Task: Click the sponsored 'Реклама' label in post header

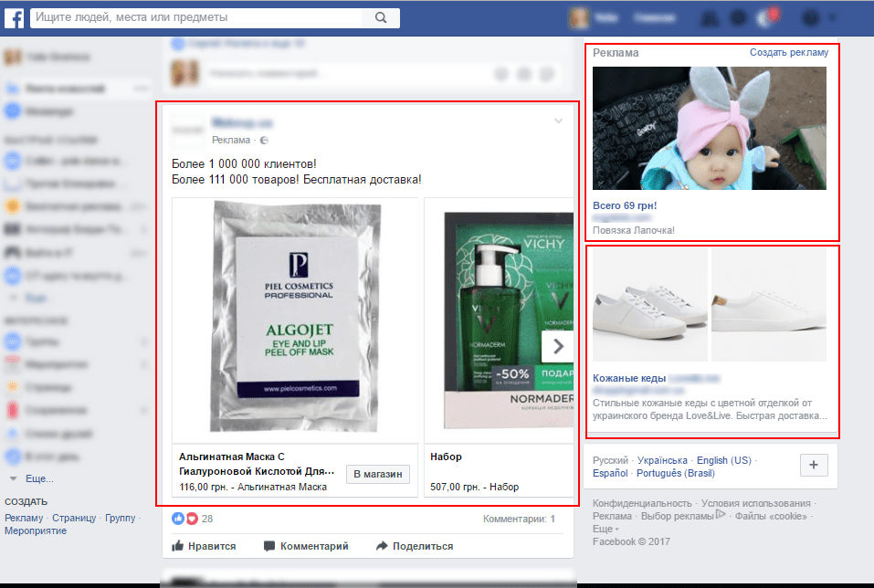Action: pos(231,140)
